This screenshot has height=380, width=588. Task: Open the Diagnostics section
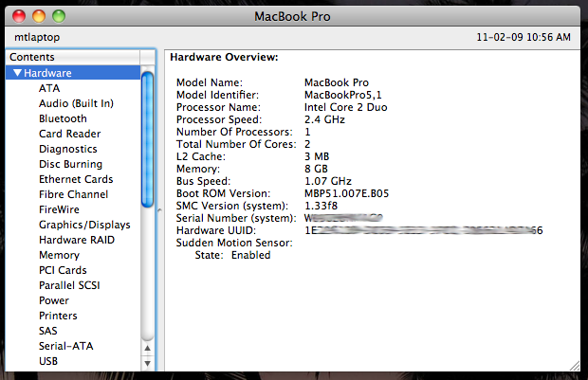[68, 149]
